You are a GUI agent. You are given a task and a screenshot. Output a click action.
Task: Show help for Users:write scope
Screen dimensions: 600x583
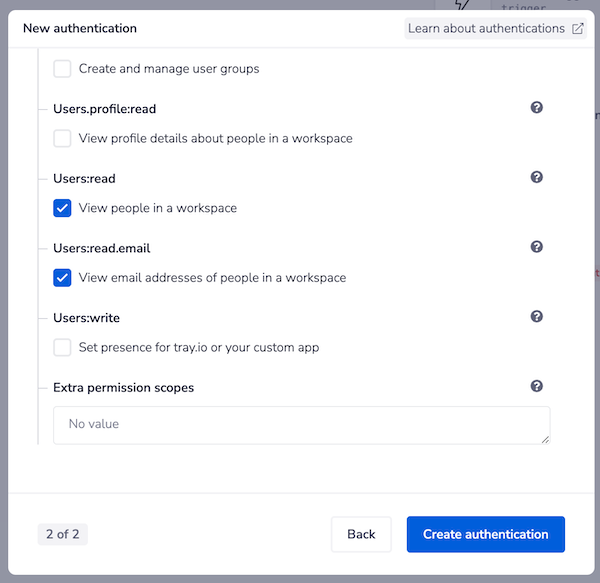537,317
